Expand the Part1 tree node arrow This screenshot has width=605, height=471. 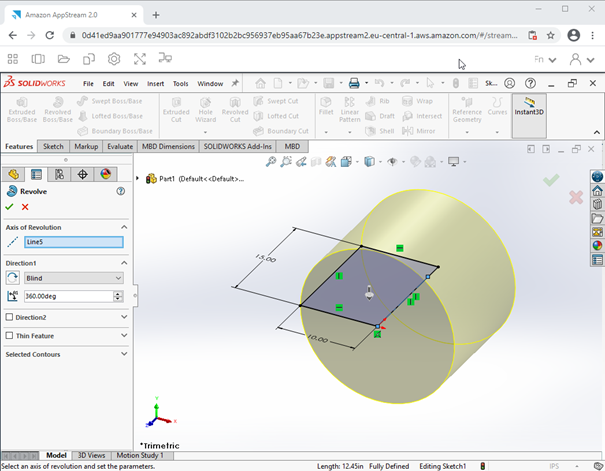(x=137, y=179)
